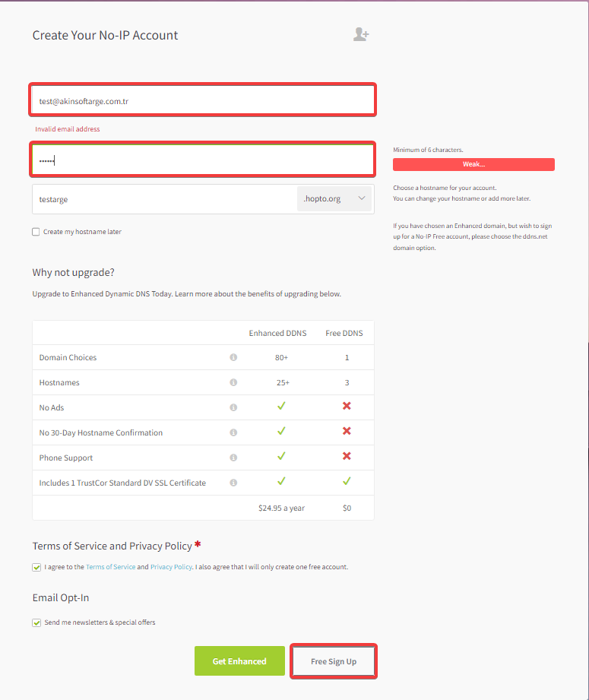Viewport: 589px width, 700px height.
Task: Focus the email address input field
Action: click(203, 100)
